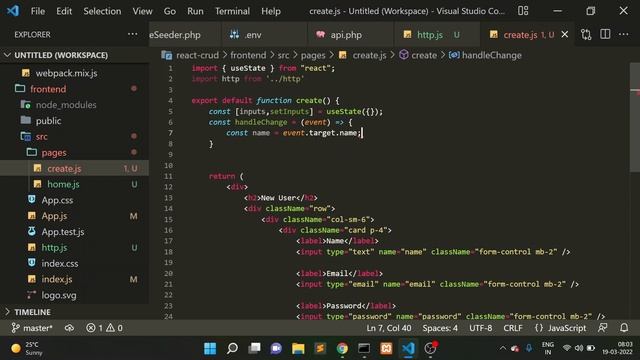Click the Customize Layout icon in title bar
This screenshot has width=640, height=360.
pos(523,11)
